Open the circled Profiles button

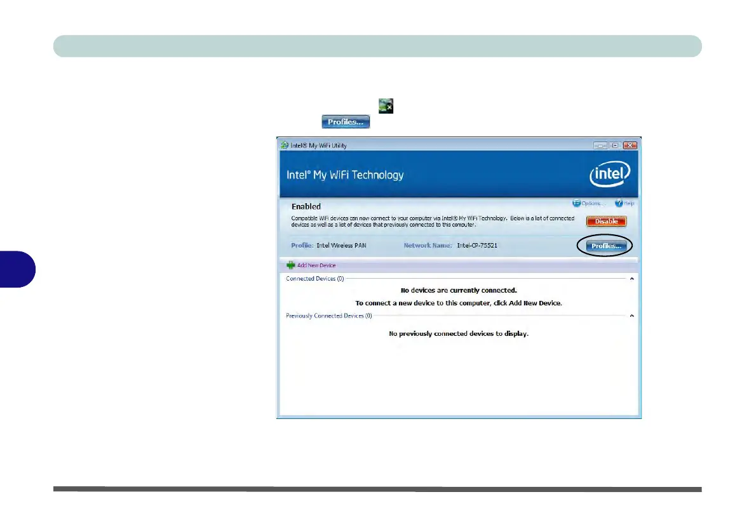point(606,246)
